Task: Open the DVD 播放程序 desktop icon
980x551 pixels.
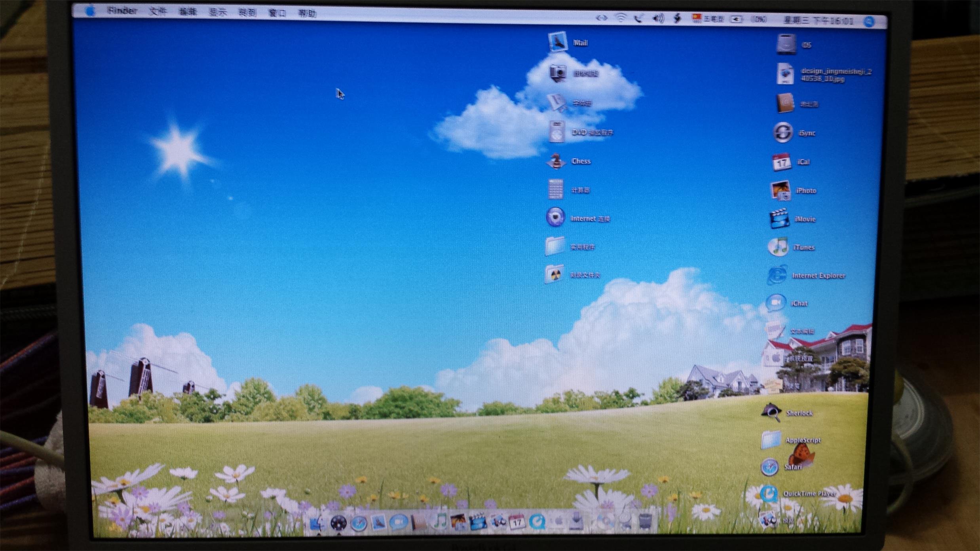Action: (556, 132)
